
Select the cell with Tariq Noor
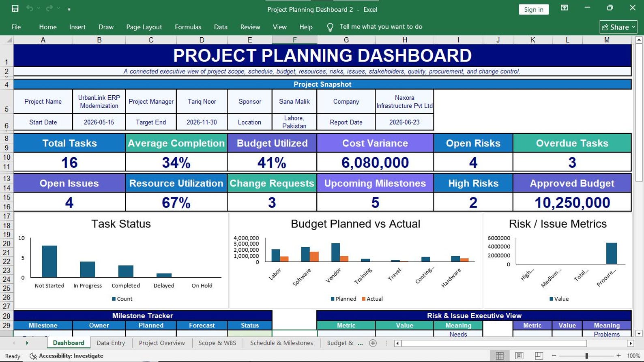tap(202, 101)
